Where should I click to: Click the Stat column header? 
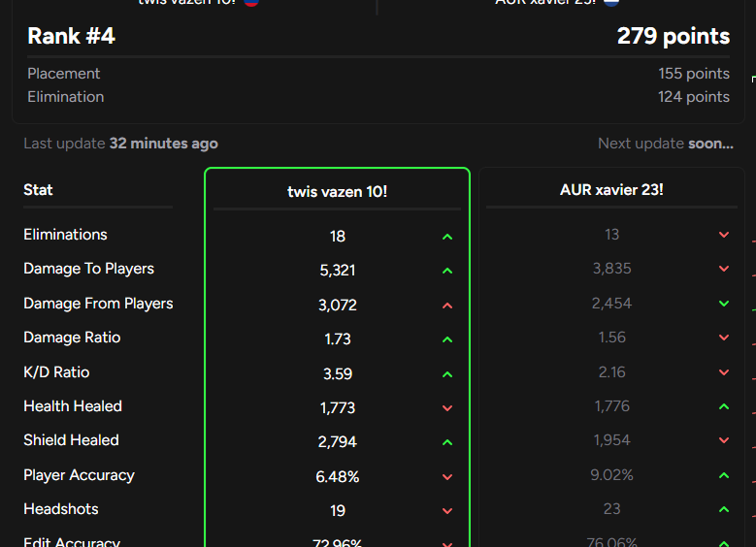click(x=38, y=190)
